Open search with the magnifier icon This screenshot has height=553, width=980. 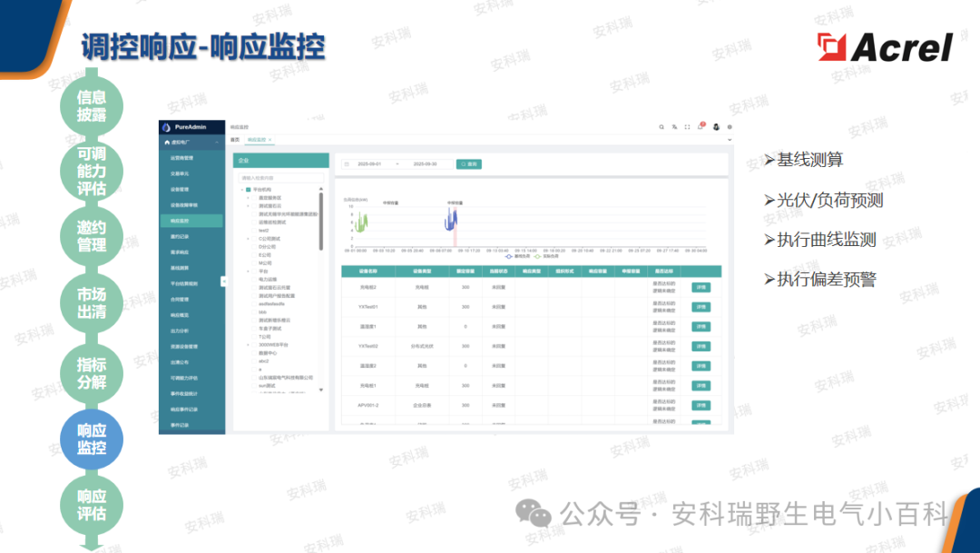(x=661, y=127)
